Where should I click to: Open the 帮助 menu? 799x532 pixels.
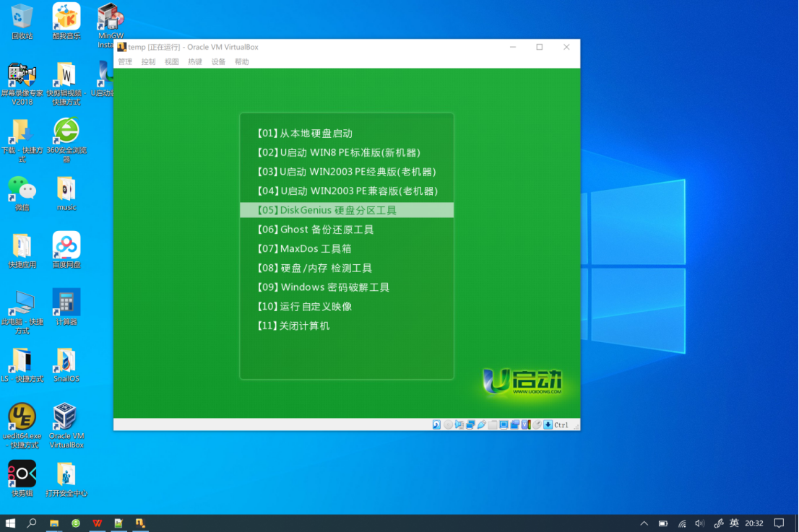(242, 61)
